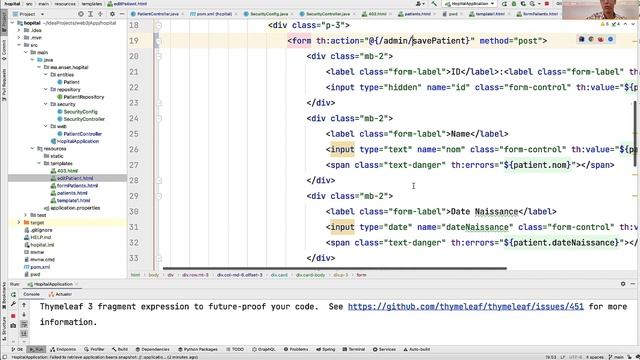Open page in Chrome browser icon
The width and height of the screenshot is (640, 360).
coord(591,39)
